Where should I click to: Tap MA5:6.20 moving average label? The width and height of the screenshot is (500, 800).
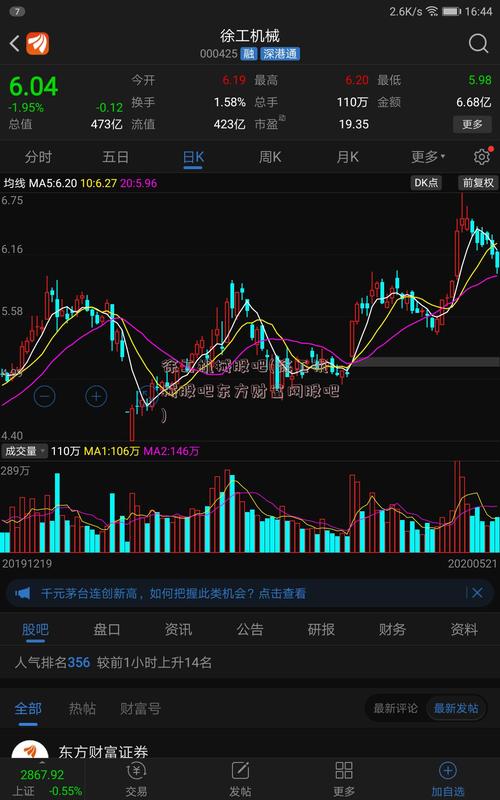54,183
